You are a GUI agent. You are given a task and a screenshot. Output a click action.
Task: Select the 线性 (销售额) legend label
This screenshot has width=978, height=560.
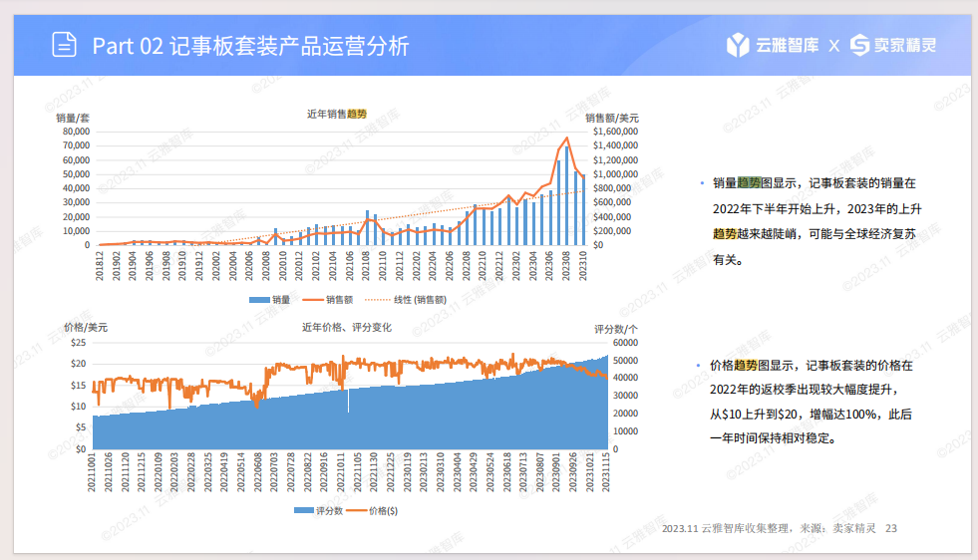pyautogui.click(x=420, y=300)
